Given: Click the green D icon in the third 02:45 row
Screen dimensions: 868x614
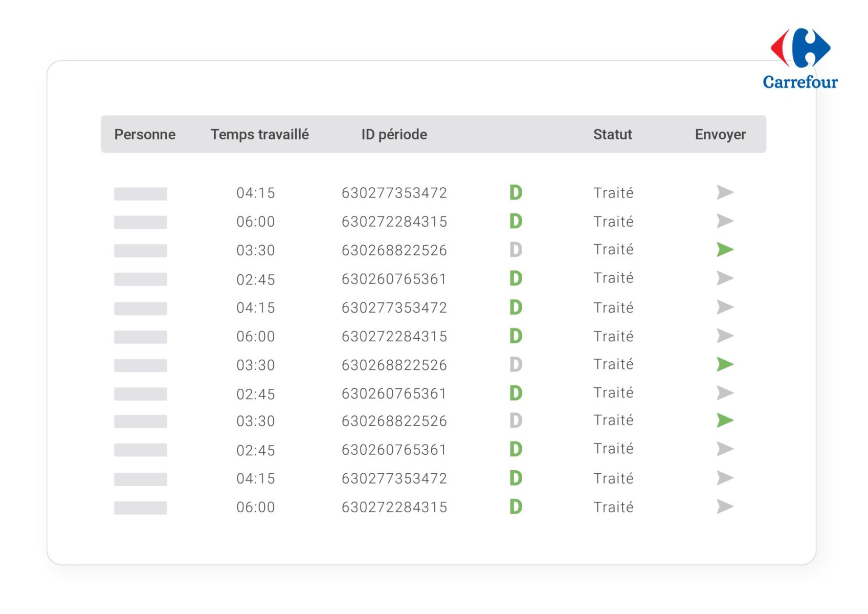Looking at the screenshot, I should [x=516, y=449].
